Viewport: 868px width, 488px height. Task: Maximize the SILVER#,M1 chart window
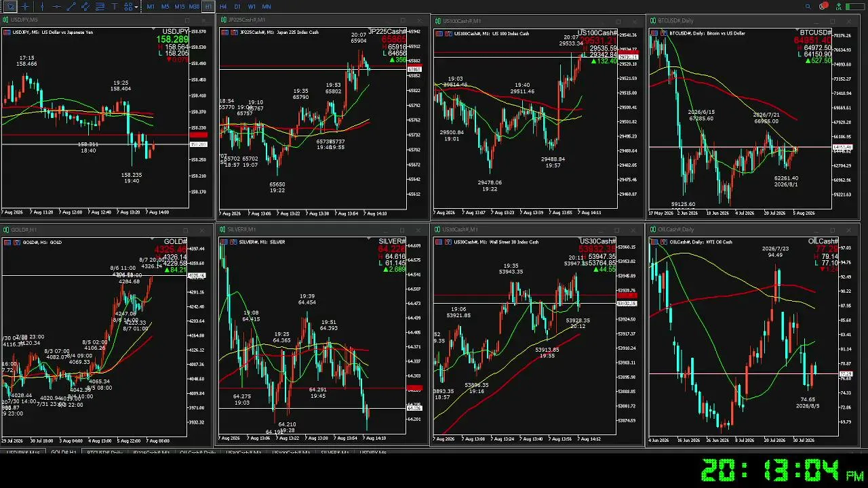pos(403,230)
